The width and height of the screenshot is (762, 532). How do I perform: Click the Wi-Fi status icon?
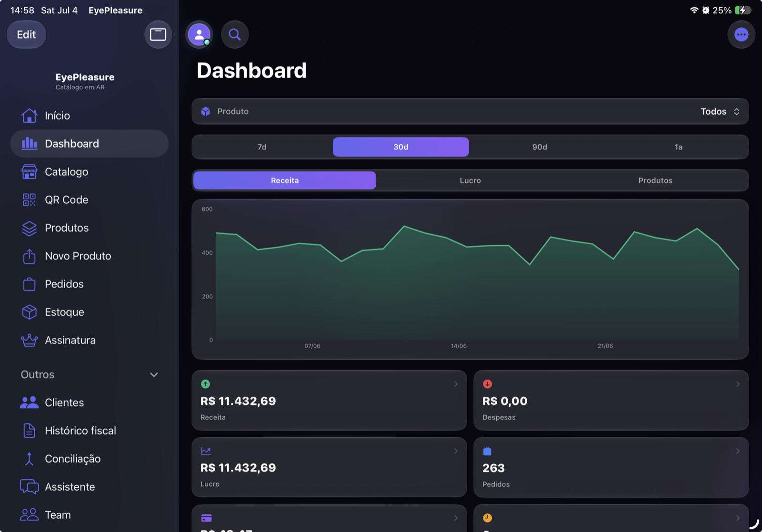tap(694, 10)
